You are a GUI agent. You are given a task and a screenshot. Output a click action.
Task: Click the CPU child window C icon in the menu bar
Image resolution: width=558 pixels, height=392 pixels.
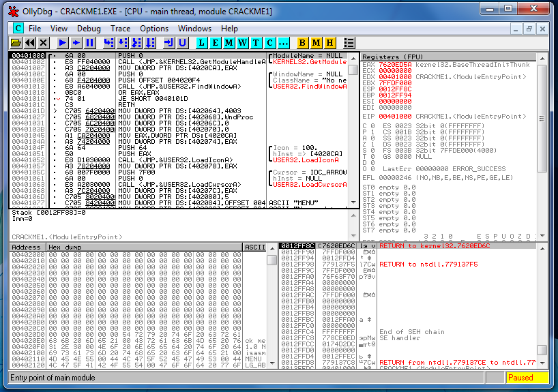(18, 28)
